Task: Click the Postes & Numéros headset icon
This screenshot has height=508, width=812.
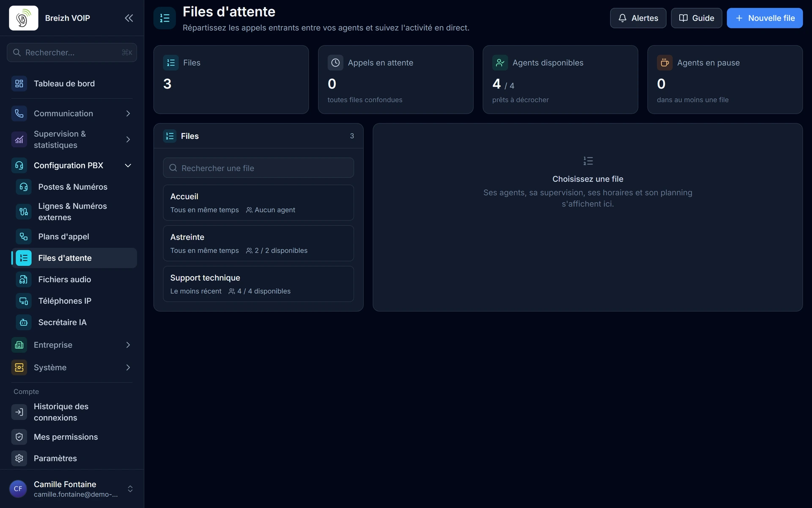Action: click(x=24, y=187)
